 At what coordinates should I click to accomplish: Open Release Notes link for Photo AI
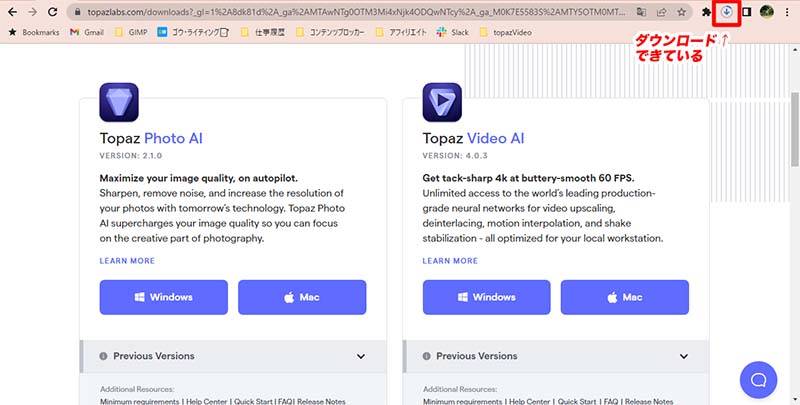pos(321,401)
